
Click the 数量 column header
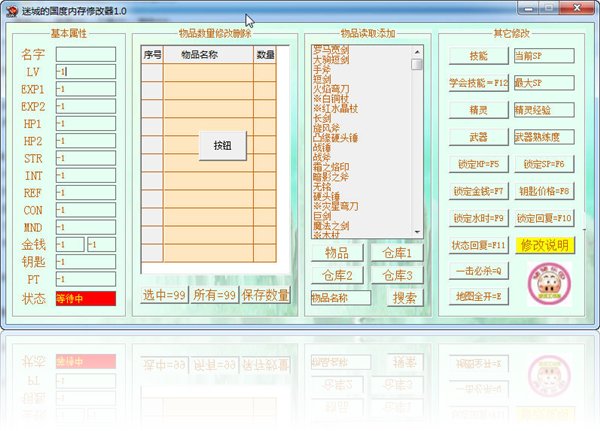tap(265, 55)
